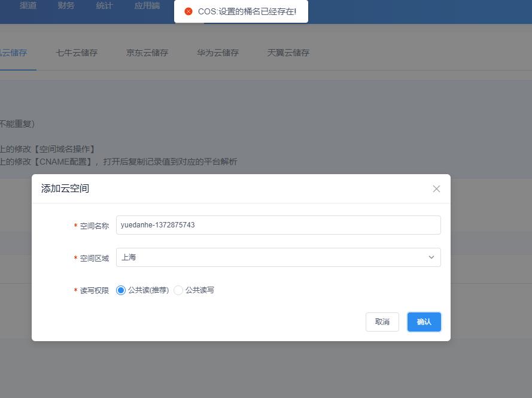
Task: Select the 公共读写 radio button
Action: point(178,290)
